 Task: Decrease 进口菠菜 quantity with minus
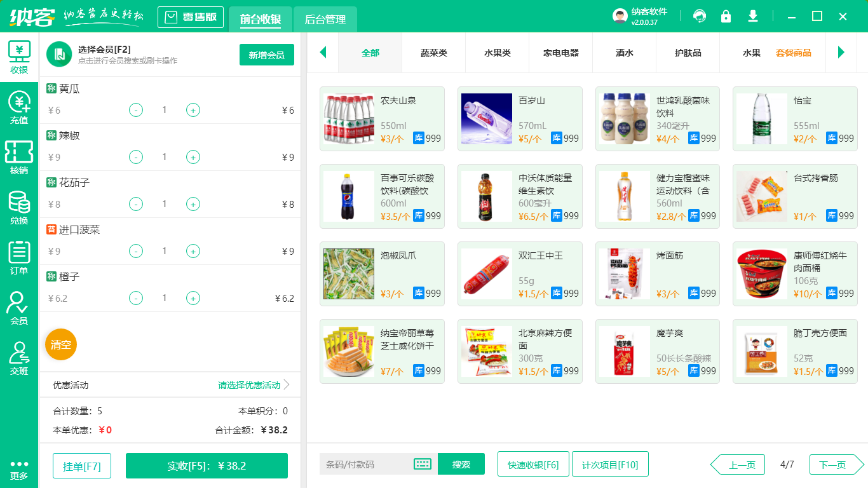click(x=136, y=252)
